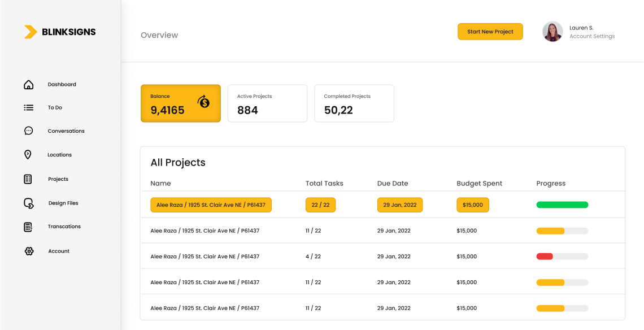Select the highlighted Alee Raza project name
Viewport: 644px width, 330px height.
211,205
